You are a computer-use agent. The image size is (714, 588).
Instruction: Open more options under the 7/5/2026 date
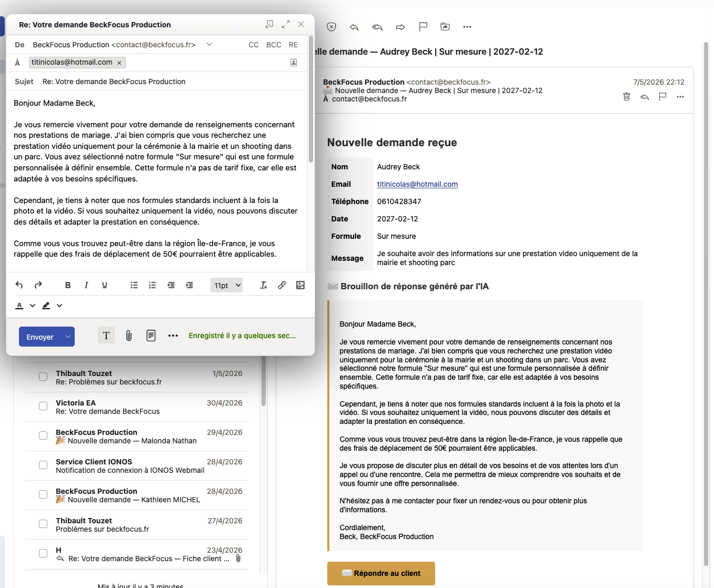click(x=680, y=97)
